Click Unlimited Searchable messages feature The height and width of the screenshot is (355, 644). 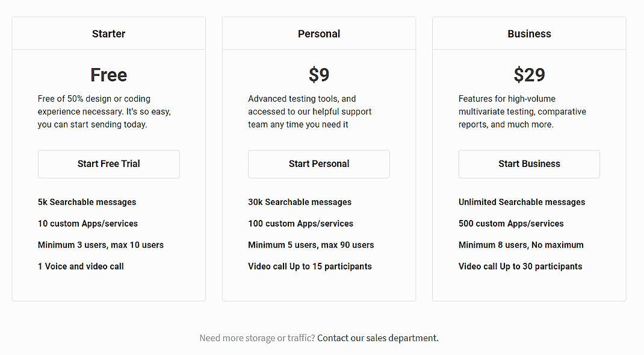click(522, 202)
